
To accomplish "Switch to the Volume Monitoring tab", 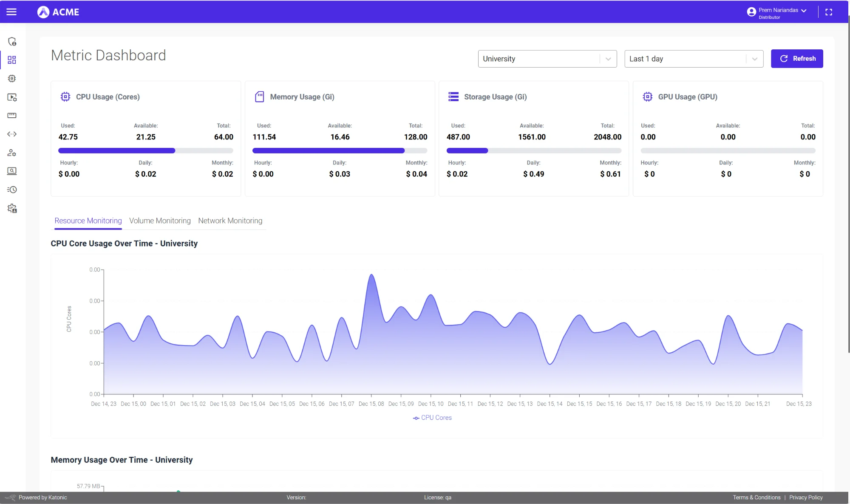I will coord(160,221).
